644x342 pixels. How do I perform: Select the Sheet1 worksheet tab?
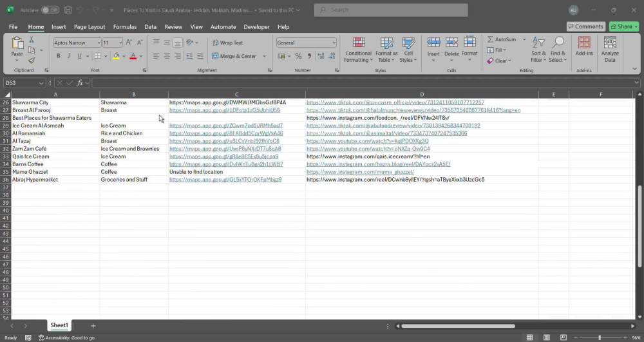(59, 325)
